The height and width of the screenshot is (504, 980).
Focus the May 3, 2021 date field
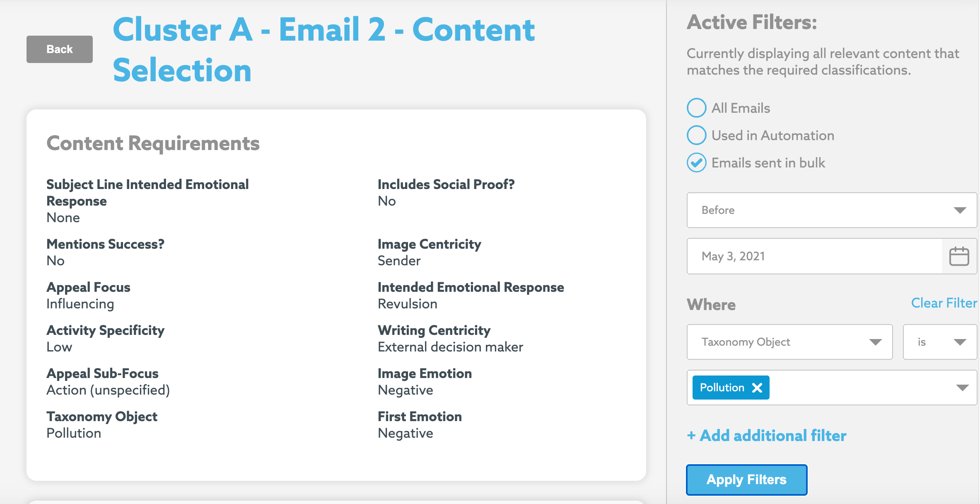click(814, 256)
